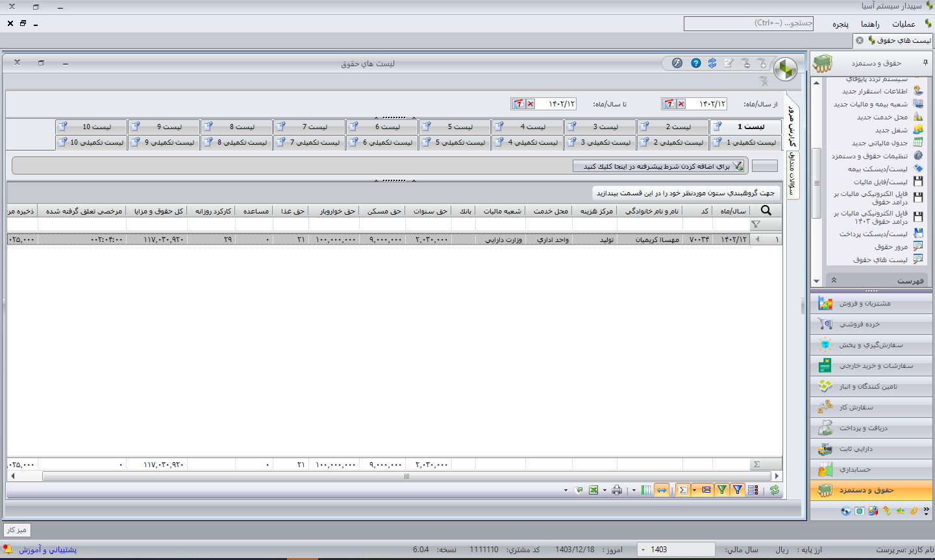This screenshot has height=560, width=935.
Task: Click the 'میز کار' desktop tab
Action: point(17,530)
